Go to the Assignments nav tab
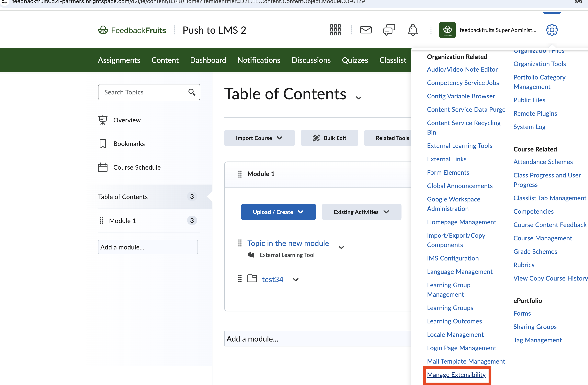588x385 pixels. tap(119, 60)
